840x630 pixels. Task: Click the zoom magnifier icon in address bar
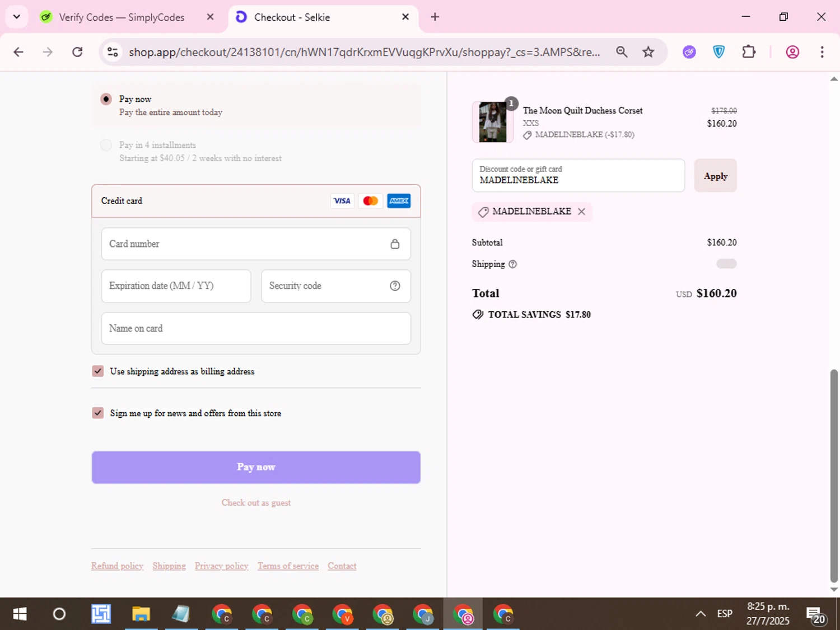tap(622, 52)
